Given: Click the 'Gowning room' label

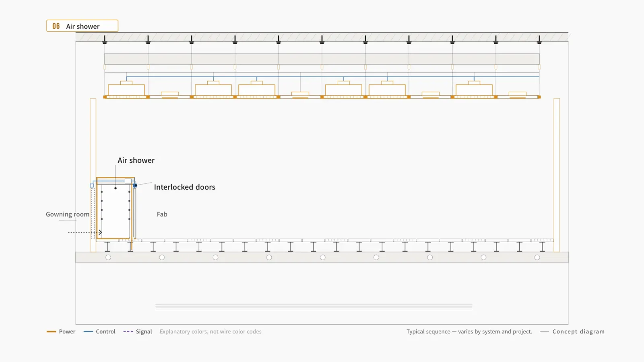Looking at the screenshot, I should pos(68,214).
